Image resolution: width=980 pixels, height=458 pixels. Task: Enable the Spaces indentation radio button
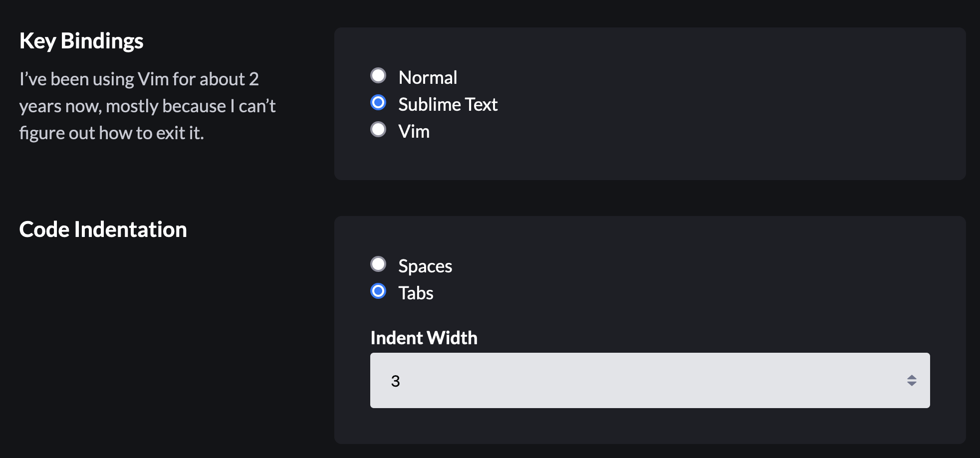click(378, 264)
